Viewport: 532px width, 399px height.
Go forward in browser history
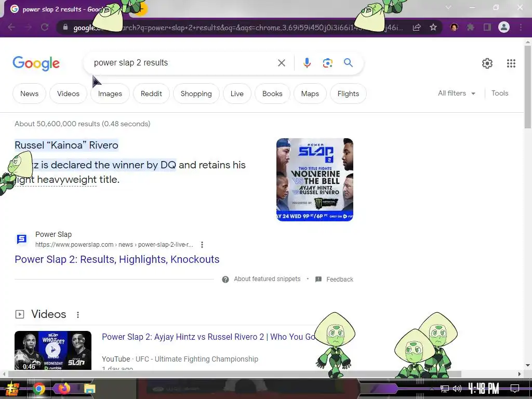[x=28, y=27]
